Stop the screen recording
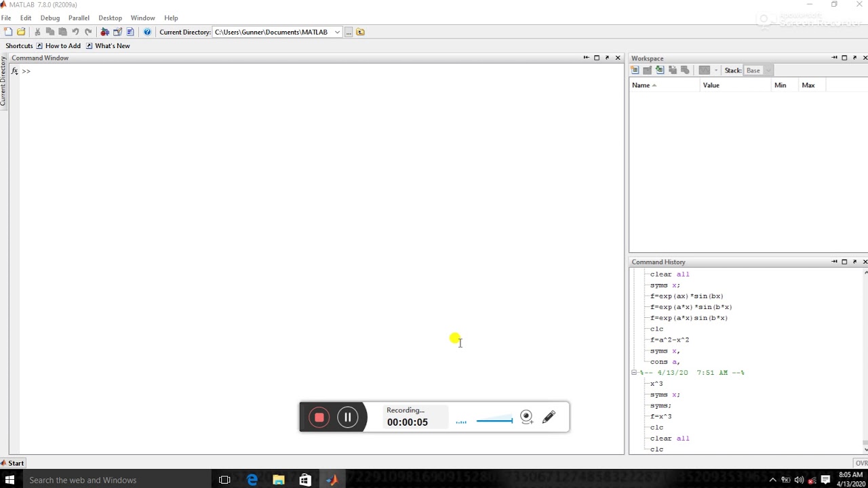The height and width of the screenshot is (488, 868). (319, 418)
